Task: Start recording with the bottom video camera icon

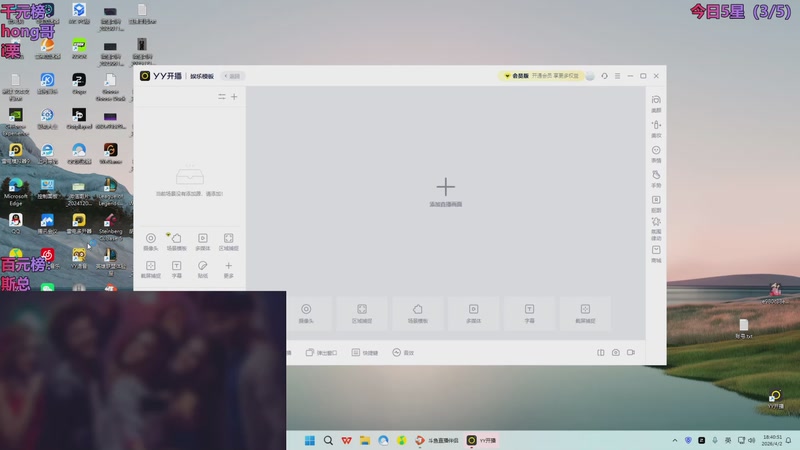Action: 631,353
